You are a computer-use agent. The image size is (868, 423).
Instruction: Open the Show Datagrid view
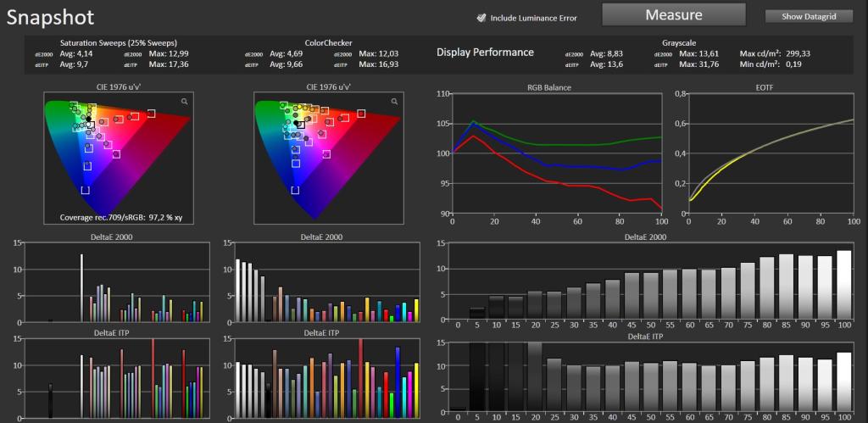pyautogui.click(x=809, y=17)
